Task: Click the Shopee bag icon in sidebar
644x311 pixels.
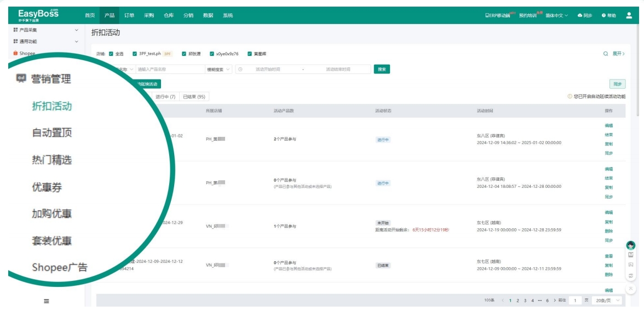Action: (15, 53)
